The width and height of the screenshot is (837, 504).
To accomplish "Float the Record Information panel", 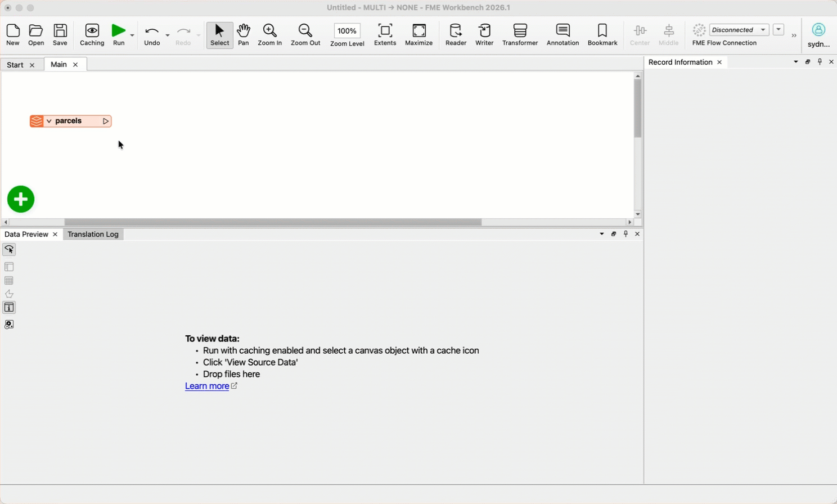I will click(808, 62).
